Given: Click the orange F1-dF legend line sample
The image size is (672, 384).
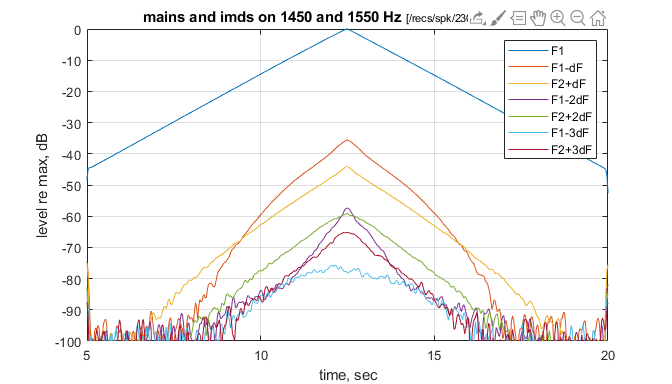Looking at the screenshot, I should 528,67.
